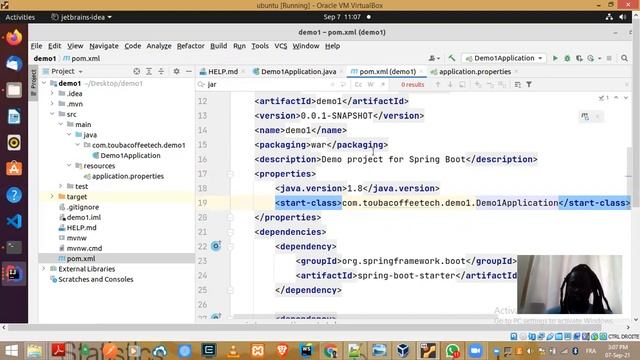
Task: Select Demo1Application class in the tree
Action: click(x=130, y=155)
